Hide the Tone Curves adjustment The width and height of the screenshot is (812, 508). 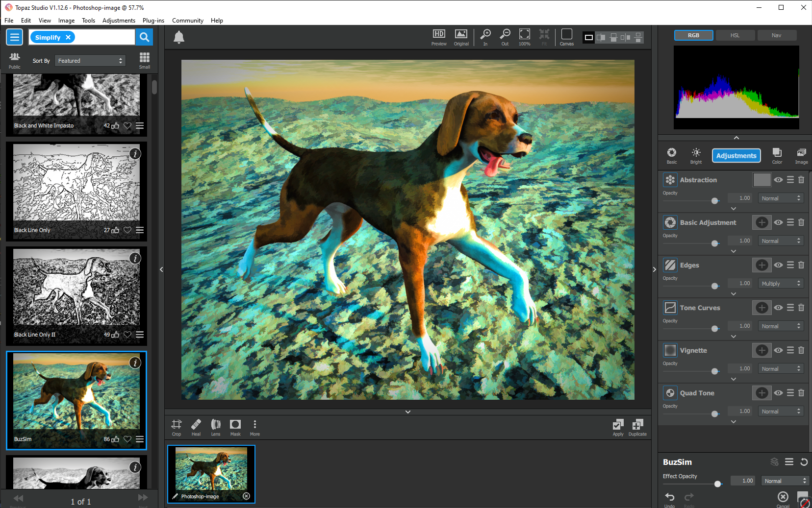click(779, 308)
